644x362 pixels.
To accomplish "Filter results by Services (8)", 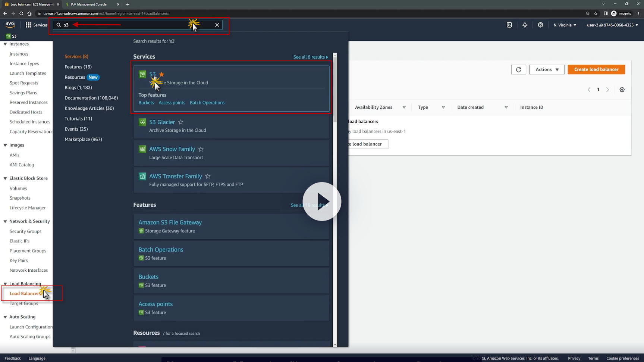I will click(x=76, y=56).
